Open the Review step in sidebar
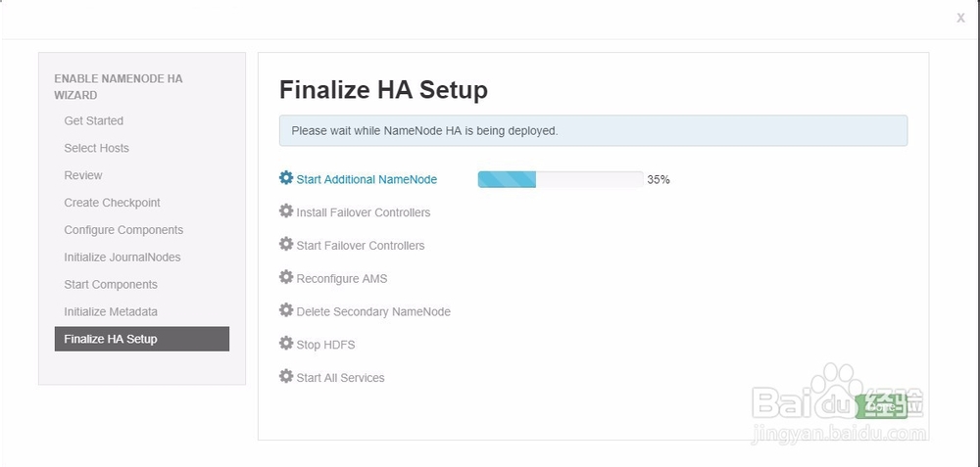 pyautogui.click(x=83, y=176)
